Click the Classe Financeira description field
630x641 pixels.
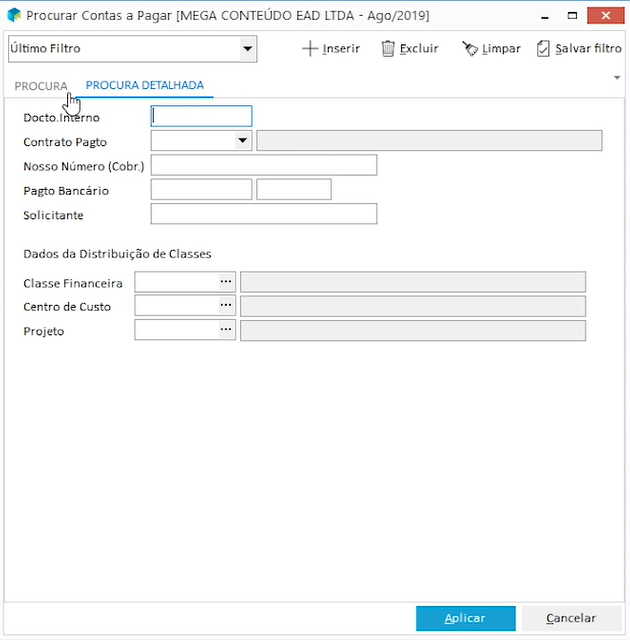(x=413, y=282)
